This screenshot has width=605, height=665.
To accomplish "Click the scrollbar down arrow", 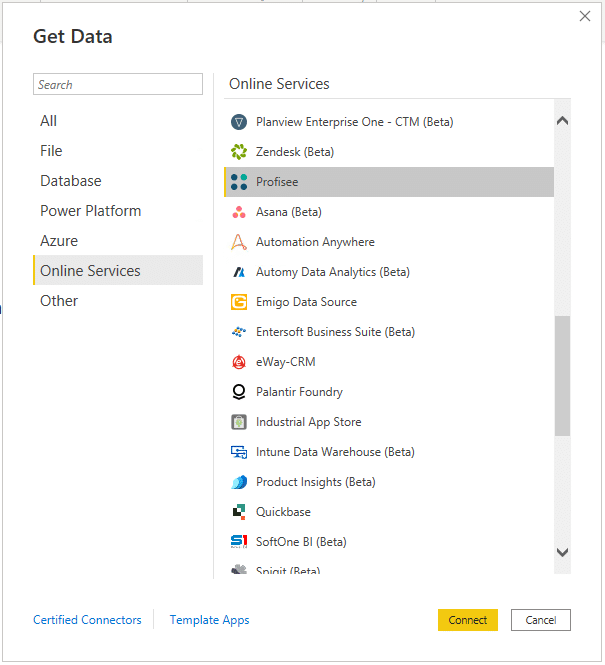I will tap(562, 552).
